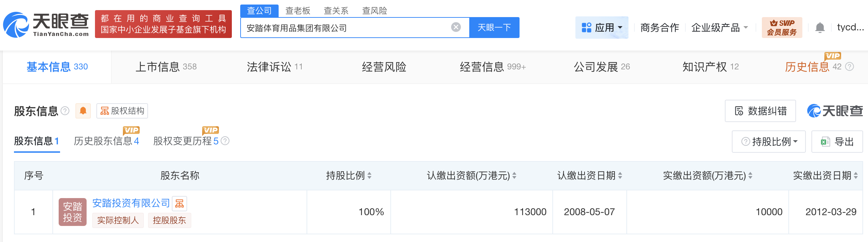Expand the 应用 dropdown menu
Image resolution: width=868 pixels, height=242 pixels.
tap(602, 28)
